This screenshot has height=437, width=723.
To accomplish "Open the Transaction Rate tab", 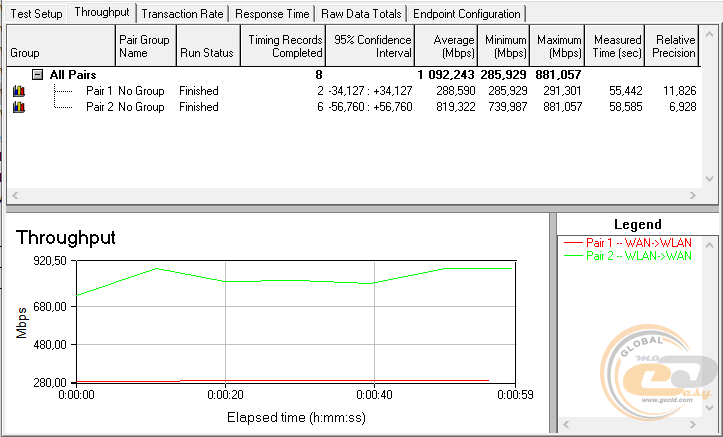I will (183, 14).
